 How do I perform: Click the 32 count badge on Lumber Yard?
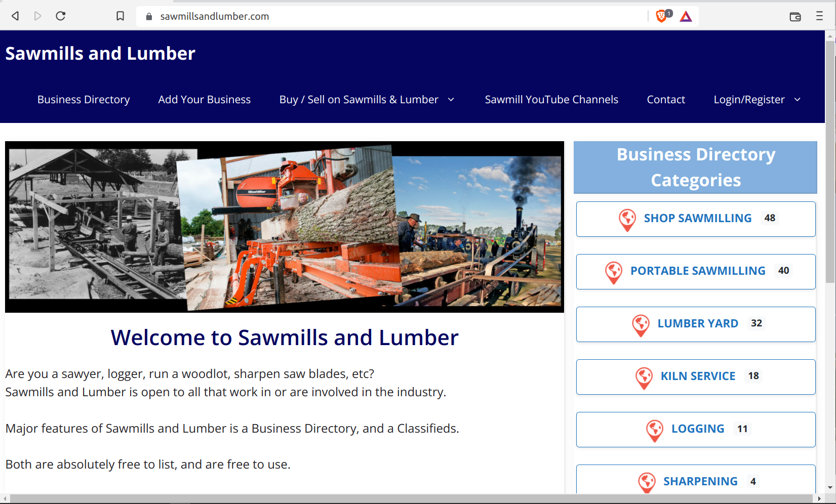pyautogui.click(x=757, y=323)
